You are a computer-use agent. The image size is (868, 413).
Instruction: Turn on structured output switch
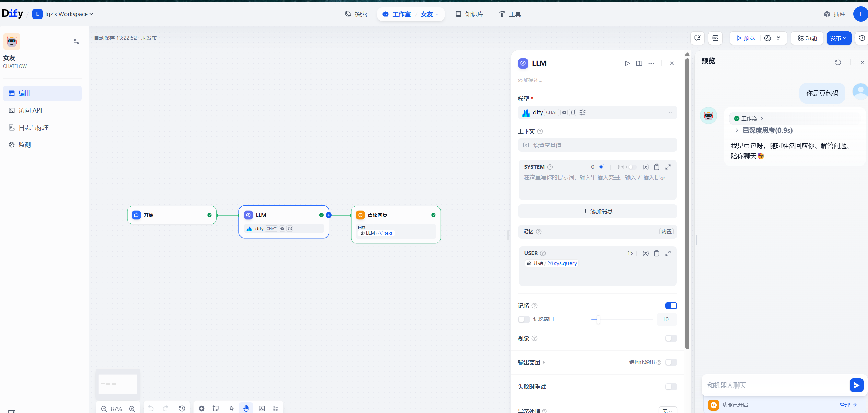(671, 362)
